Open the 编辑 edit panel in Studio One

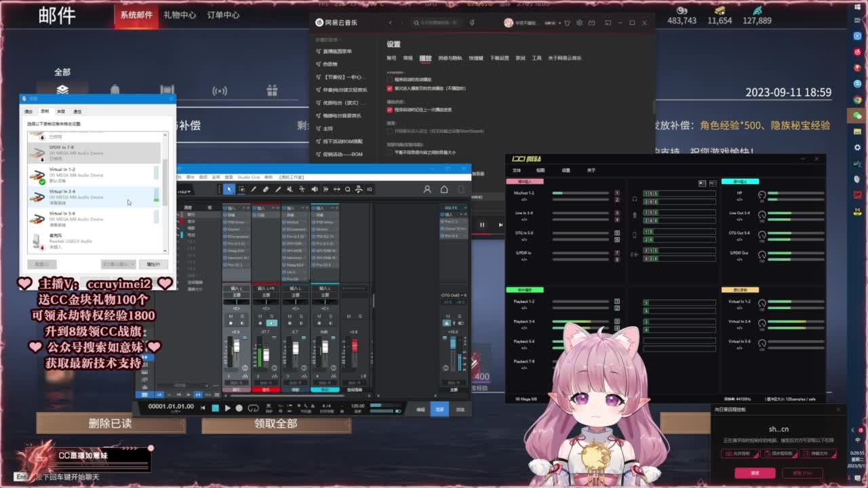click(x=420, y=409)
